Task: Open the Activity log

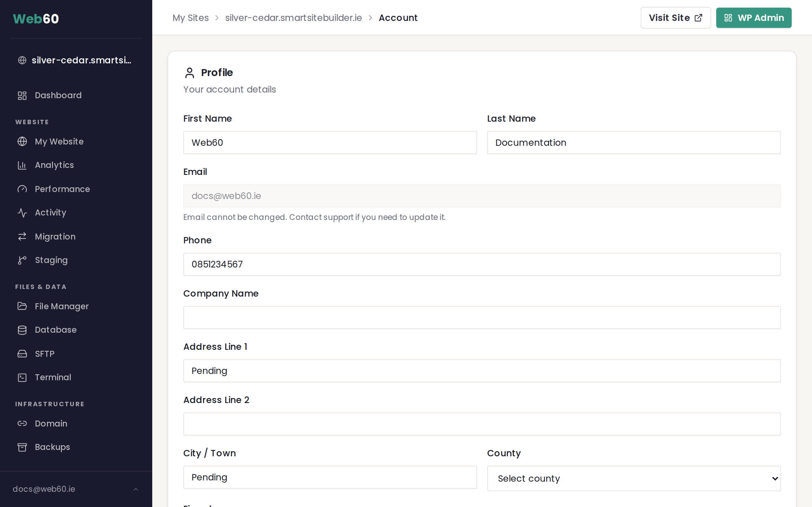Action: click(x=50, y=212)
